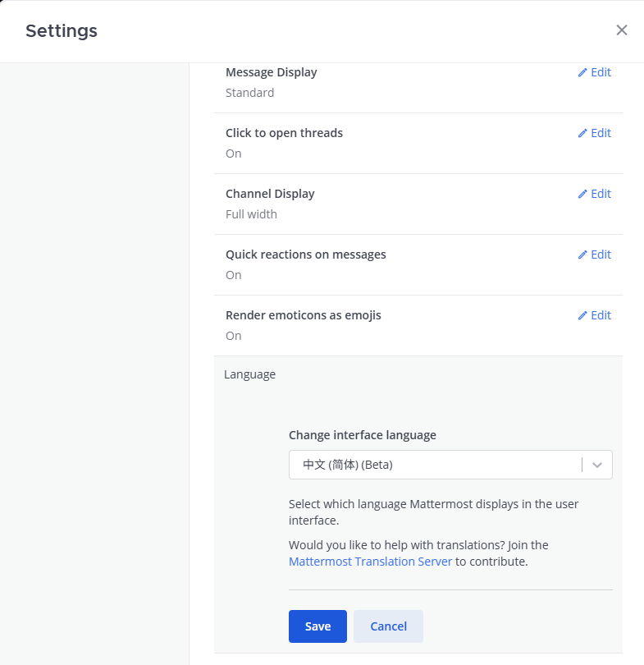Screen dimensions: 644x665
Task: Select the Click to open threads row title
Action: (x=284, y=133)
